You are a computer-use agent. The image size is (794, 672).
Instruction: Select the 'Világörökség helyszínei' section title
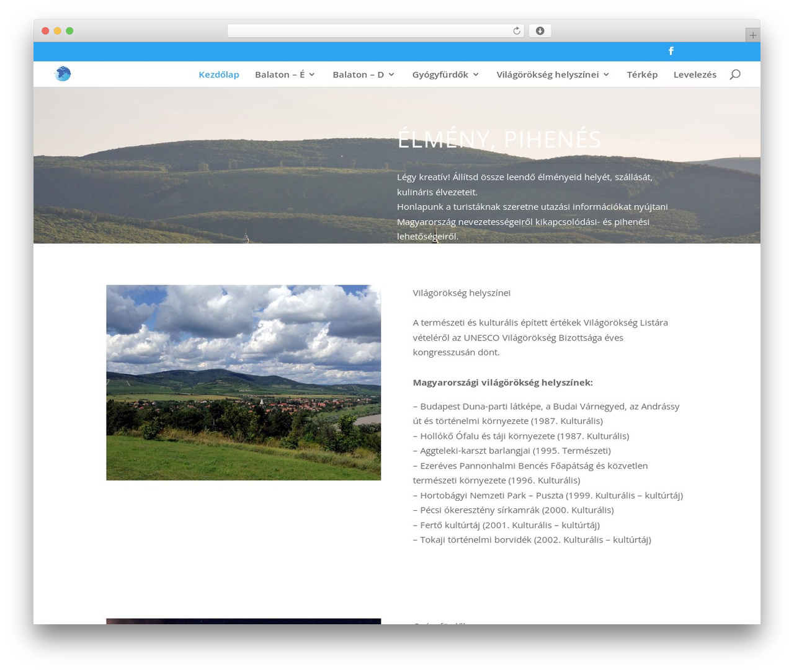pyautogui.click(x=462, y=293)
